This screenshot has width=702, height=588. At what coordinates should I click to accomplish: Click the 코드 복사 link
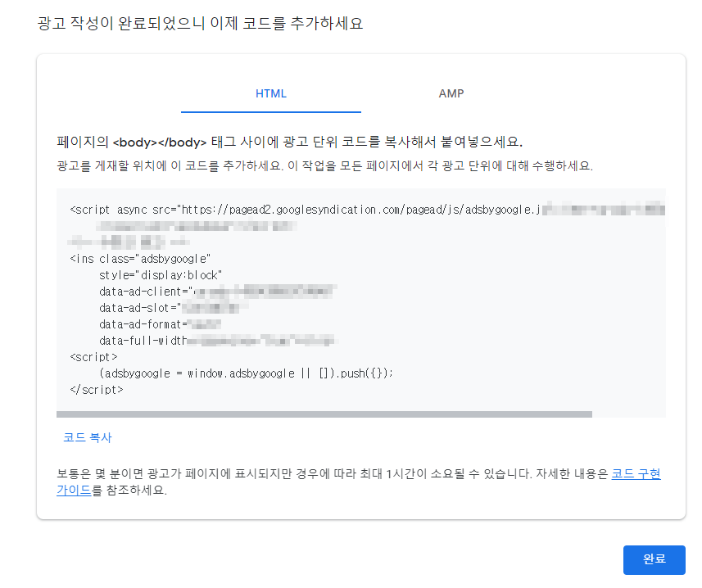88,437
